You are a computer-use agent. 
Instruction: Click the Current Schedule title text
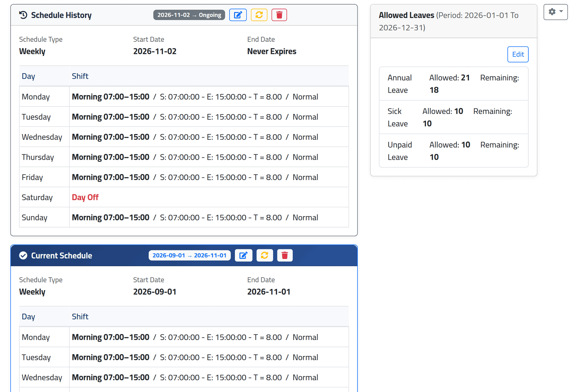click(x=61, y=255)
